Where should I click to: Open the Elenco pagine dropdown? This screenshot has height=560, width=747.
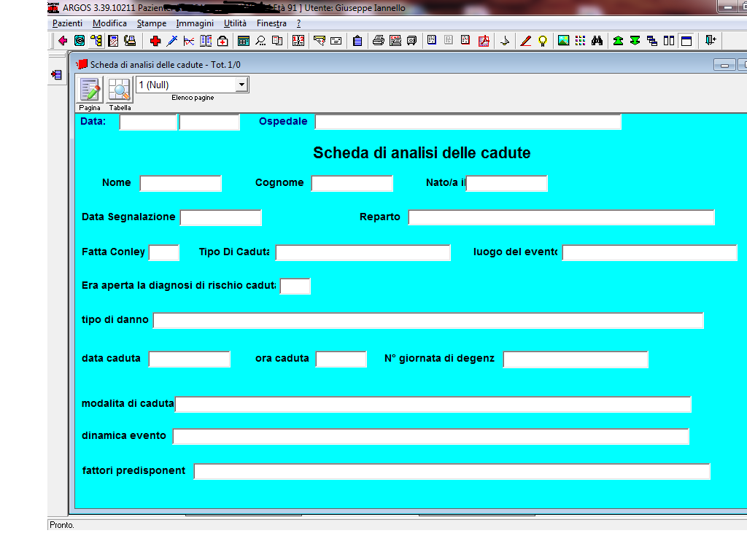click(x=243, y=84)
